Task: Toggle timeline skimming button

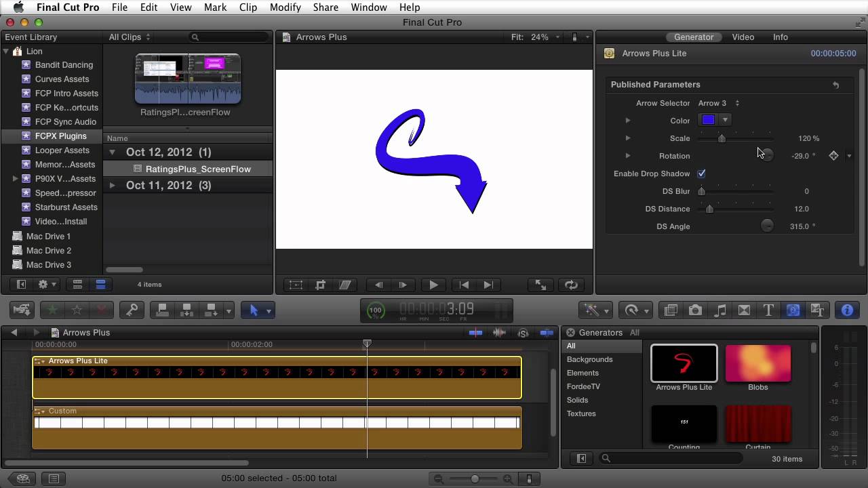Action: click(475, 333)
